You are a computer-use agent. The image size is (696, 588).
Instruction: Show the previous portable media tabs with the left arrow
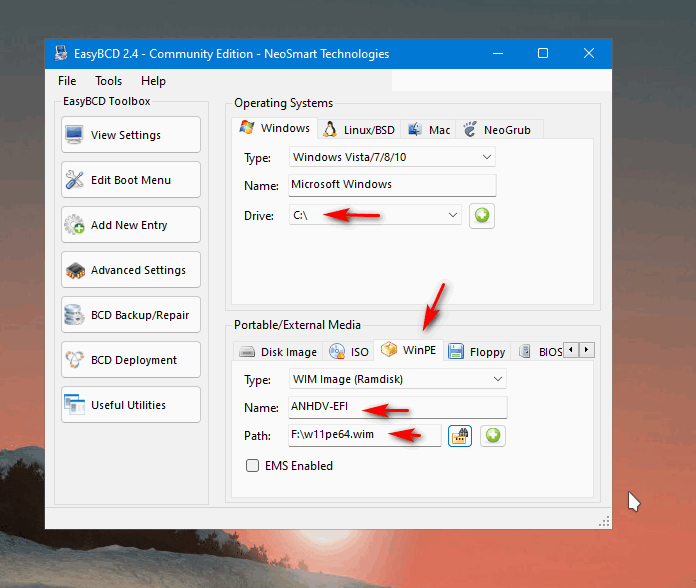click(571, 350)
